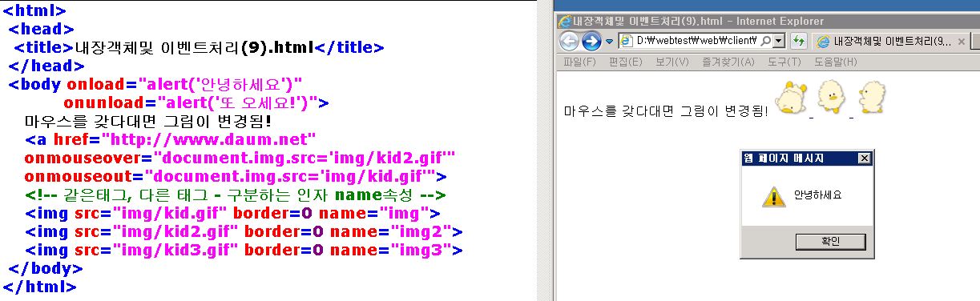Open the 보기(V) menu
Screen dimensions: 980x301
click(671, 62)
